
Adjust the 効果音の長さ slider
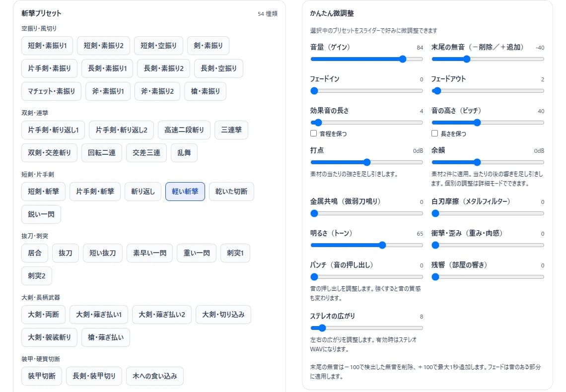(366, 123)
